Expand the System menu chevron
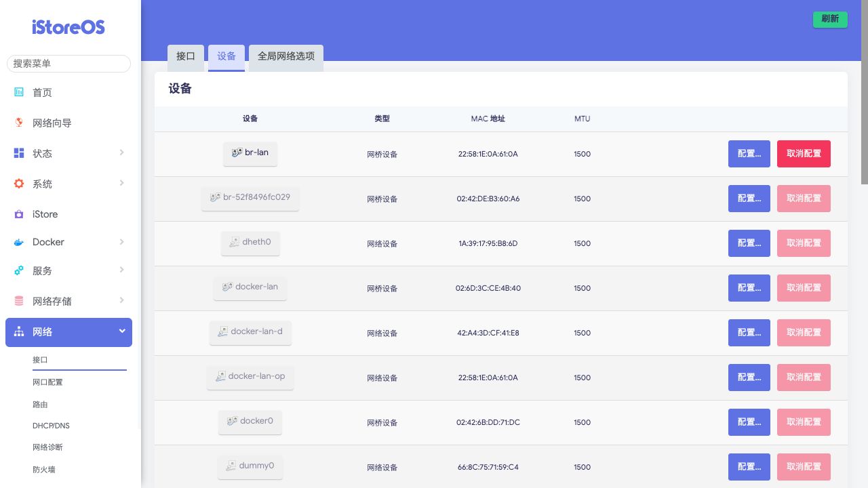This screenshot has height=488, width=868. (x=122, y=183)
